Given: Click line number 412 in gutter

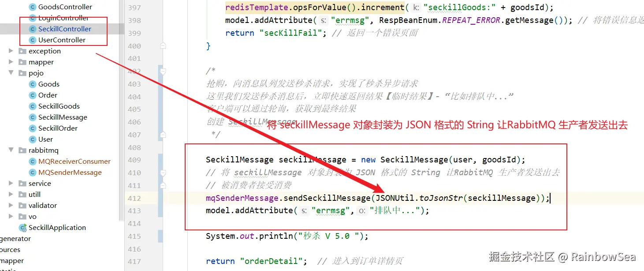Looking at the screenshot, I should (x=134, y=199).
